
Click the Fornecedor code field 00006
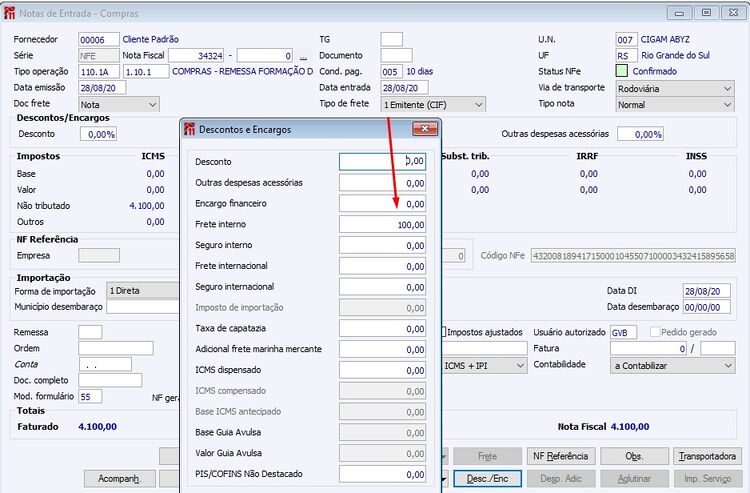point(99,40)
